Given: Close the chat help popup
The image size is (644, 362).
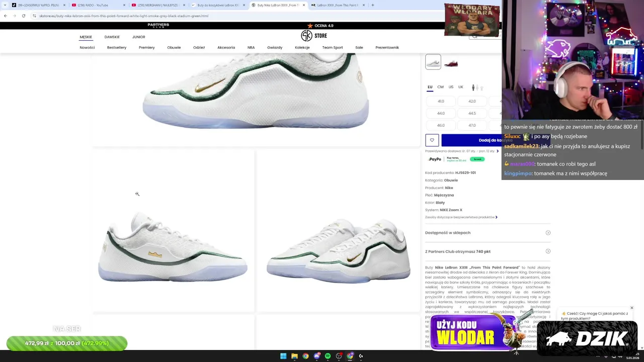Looking at the screenshot, I should 632,308.
